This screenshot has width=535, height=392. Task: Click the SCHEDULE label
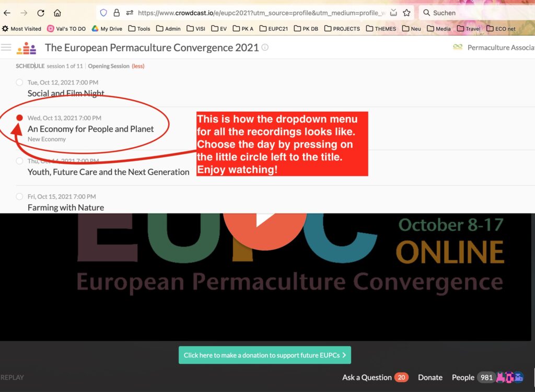(x=30, y=66)
